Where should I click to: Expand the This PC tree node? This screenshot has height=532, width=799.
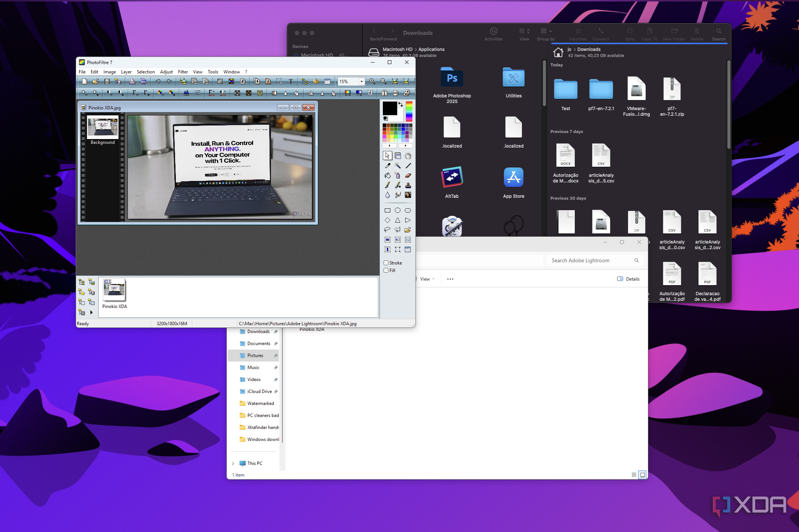click(x=233, y=463)
